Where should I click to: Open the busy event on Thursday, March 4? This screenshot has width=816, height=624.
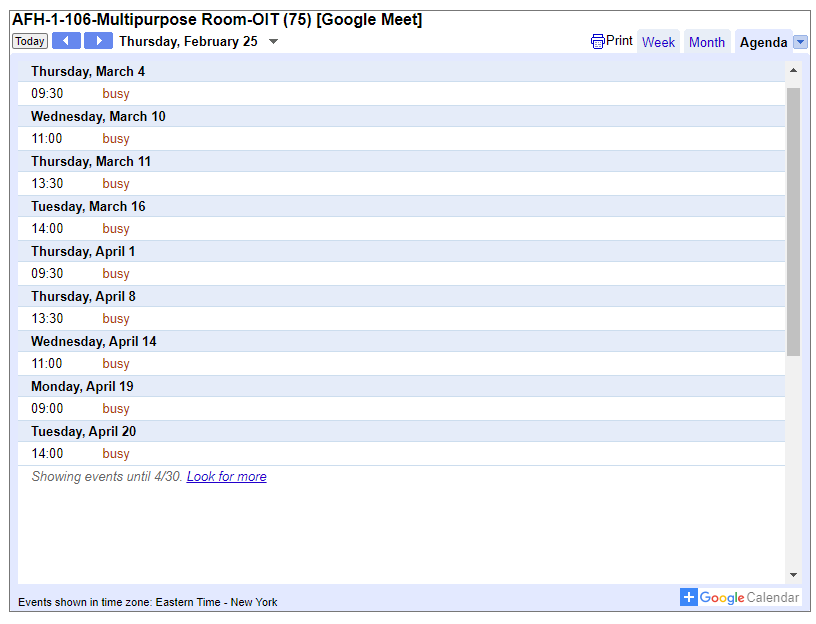(116, 94)
